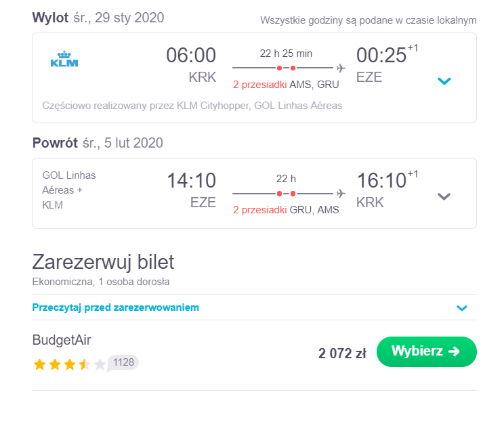Click the GOL Linhas Aéreas + KLM label
The height and width of the screenshot is (430, 504).
(69, 190)
